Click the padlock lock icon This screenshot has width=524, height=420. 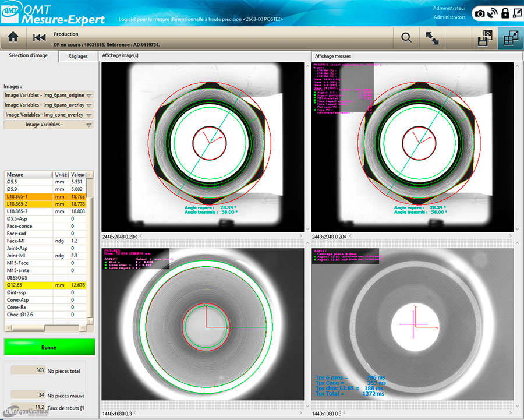pyautogui.click(x=505, y=13)
